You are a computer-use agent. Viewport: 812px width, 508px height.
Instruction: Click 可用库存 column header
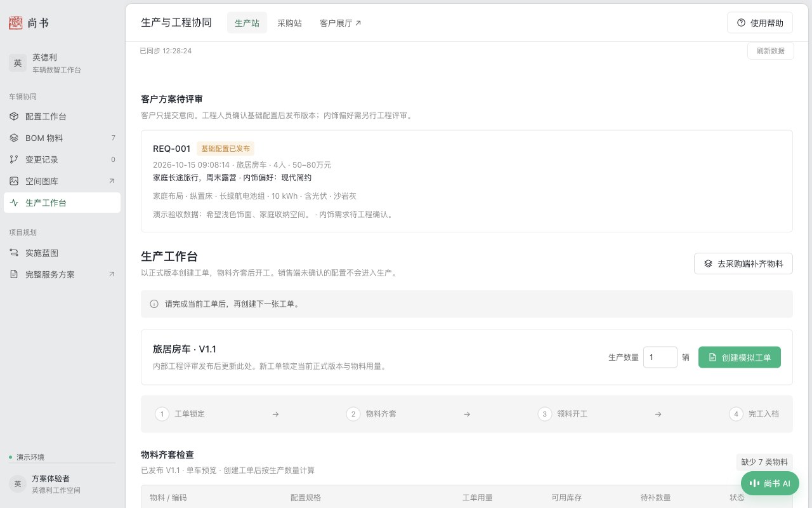[566, 498]
